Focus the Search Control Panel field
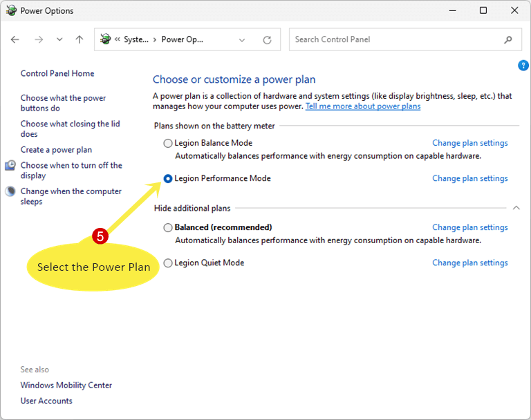Screen dimensions: 531x420 [405, 39]
